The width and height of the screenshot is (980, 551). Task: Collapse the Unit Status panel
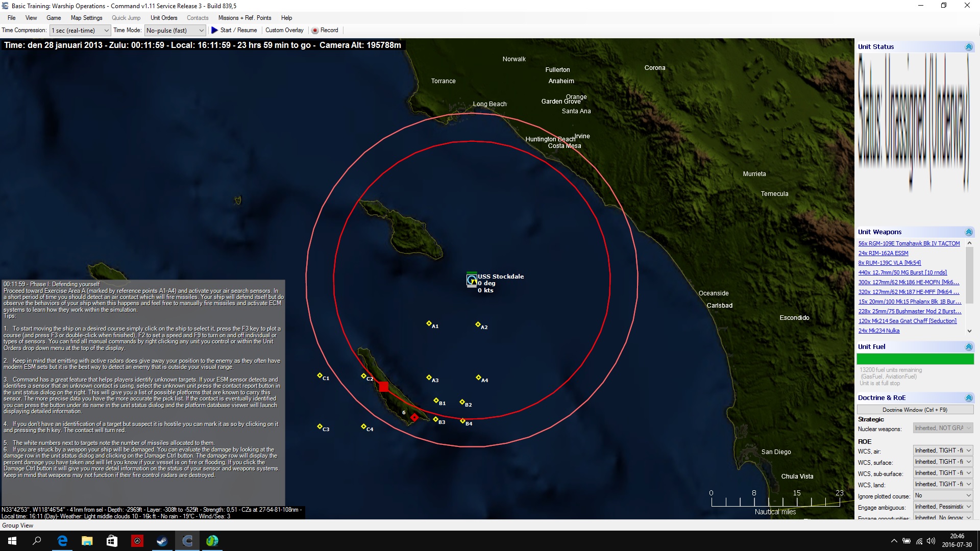coord(969,47)
